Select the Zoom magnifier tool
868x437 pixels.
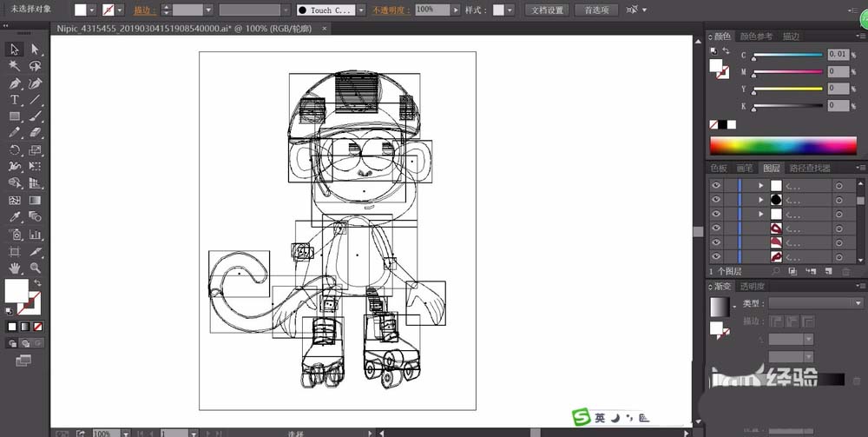36,268
